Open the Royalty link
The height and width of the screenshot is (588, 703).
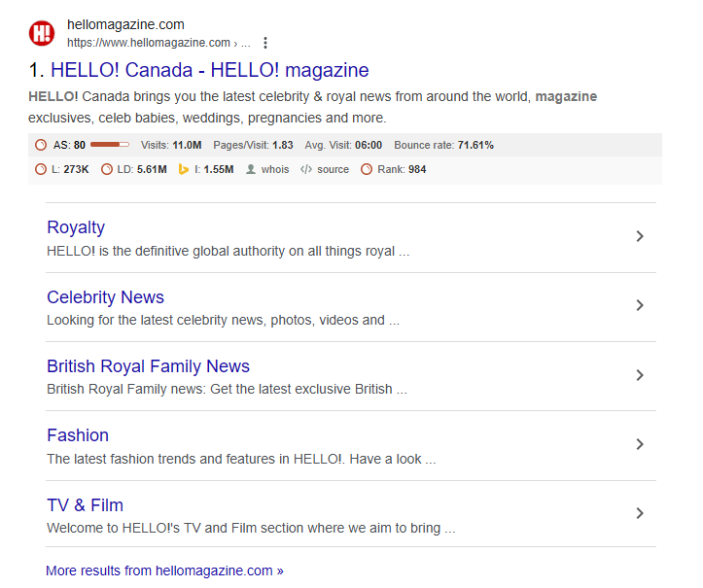[76, 227]
